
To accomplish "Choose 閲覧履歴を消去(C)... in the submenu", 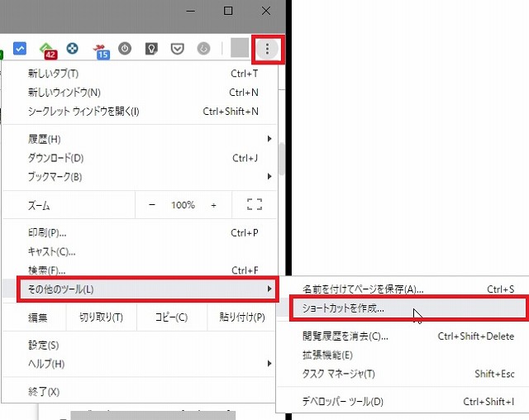I will coord(346,336).
